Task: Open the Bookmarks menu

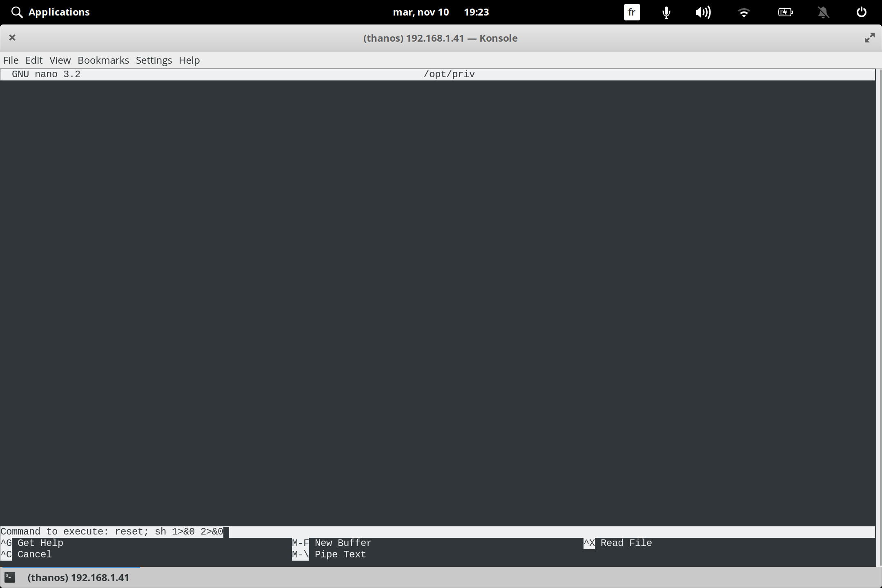Action: point(103,60)
